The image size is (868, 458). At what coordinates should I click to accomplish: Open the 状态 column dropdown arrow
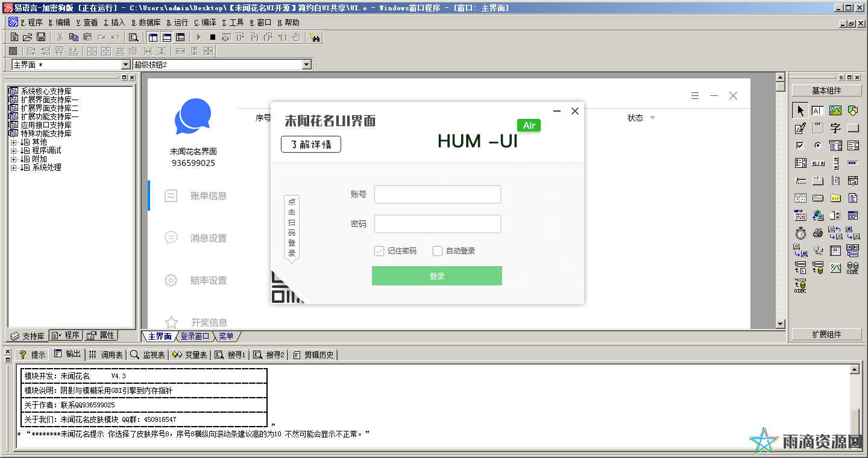652,118
